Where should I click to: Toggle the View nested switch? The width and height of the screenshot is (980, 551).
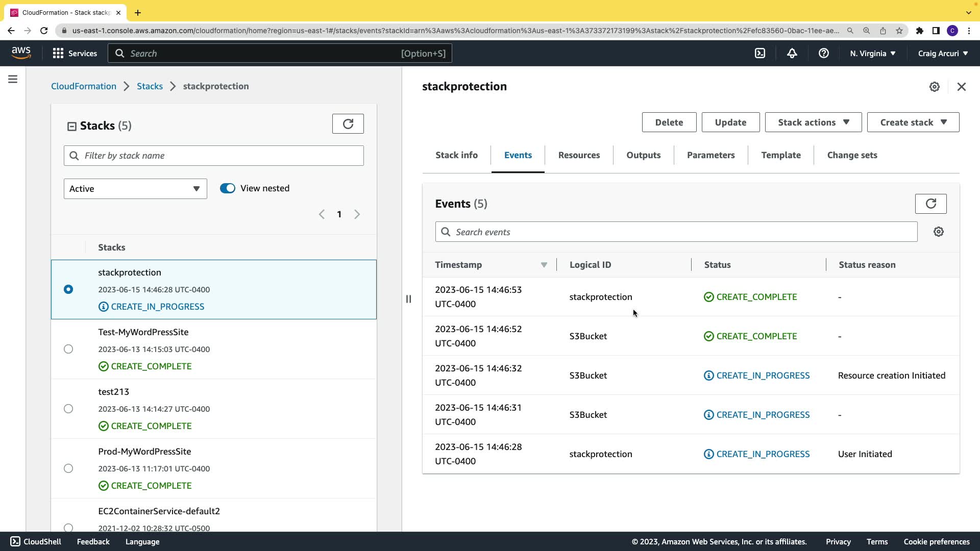pos(228,188)
